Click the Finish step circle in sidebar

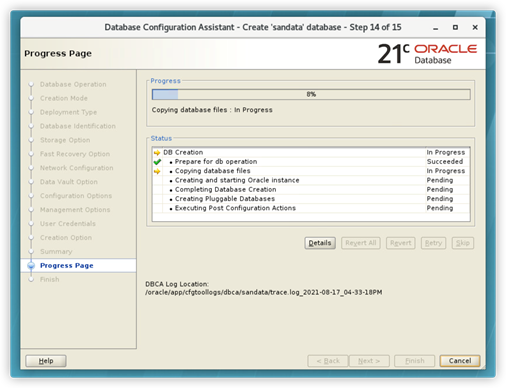pyautogui.click(x=31, y=279)
